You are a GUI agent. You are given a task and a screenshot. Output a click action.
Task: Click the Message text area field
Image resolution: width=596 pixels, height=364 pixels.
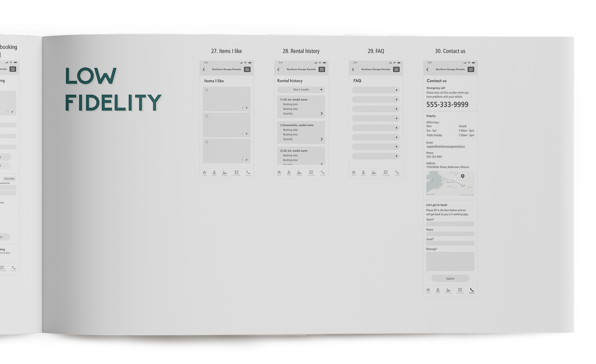[450, 261]
